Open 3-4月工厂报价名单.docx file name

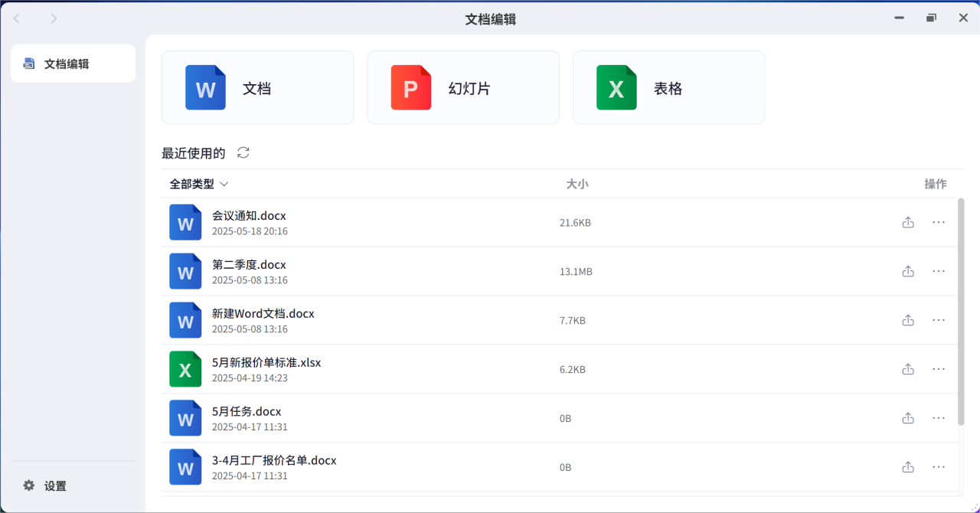pos(274,461)
